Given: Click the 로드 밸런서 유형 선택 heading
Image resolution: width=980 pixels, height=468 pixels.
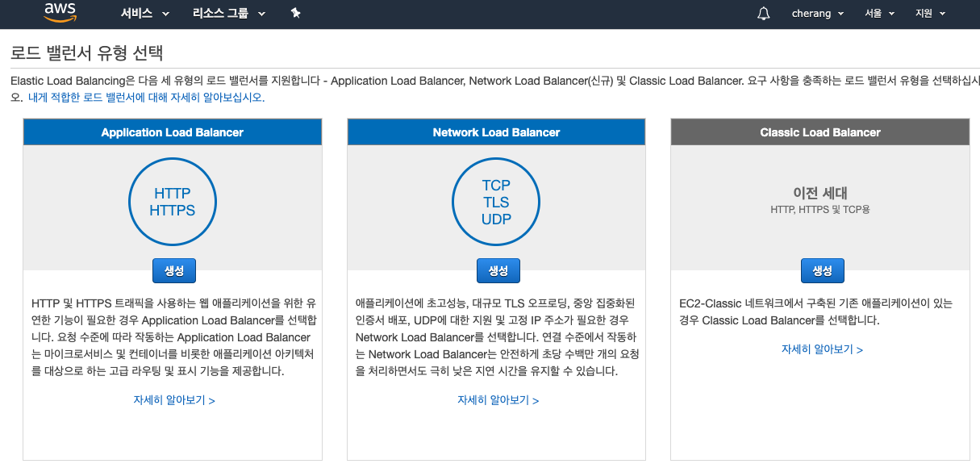Looking at the screenshot, I should click(x=87, y=54).
